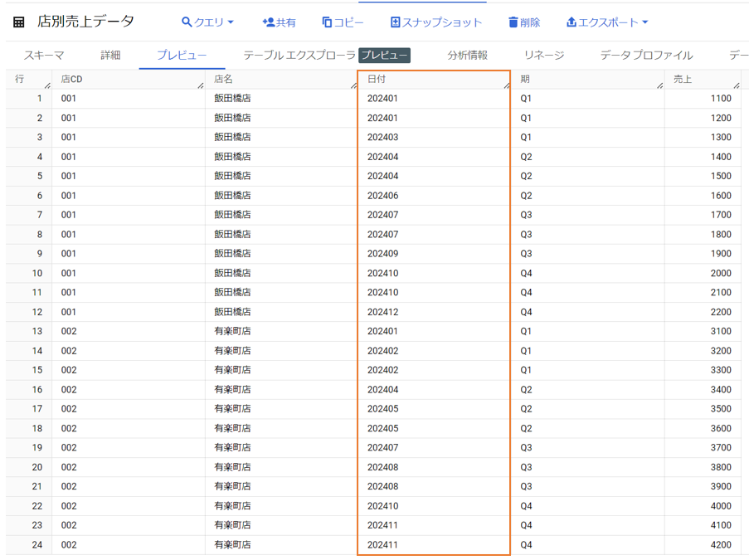
Task: Click the 3100 sales value
Action: coord(721,331)
